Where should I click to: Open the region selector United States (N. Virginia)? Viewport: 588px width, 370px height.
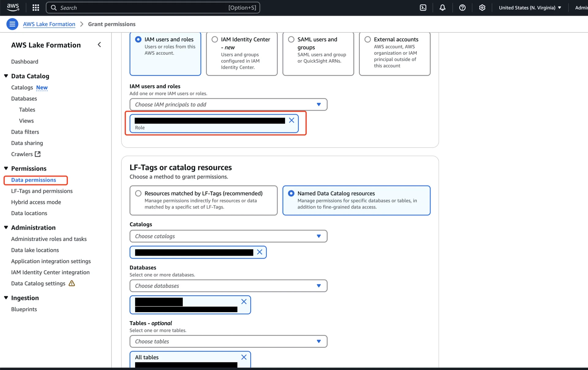click(530, 8)
